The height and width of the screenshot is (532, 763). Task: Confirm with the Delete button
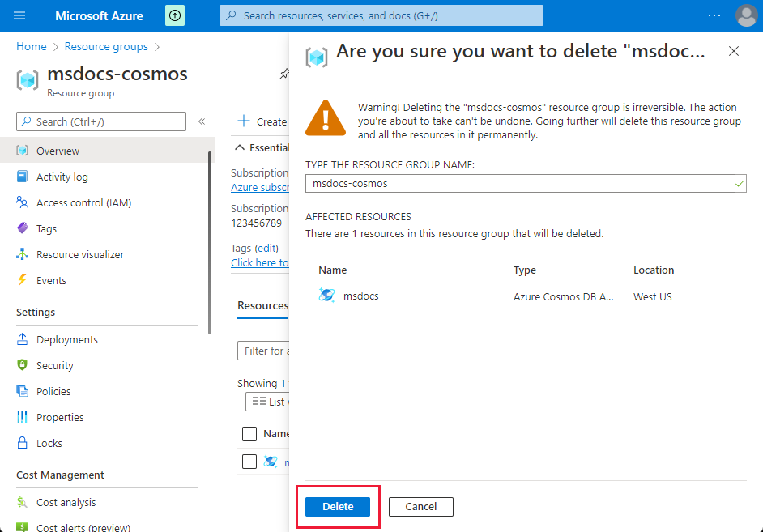click(338, 507)
